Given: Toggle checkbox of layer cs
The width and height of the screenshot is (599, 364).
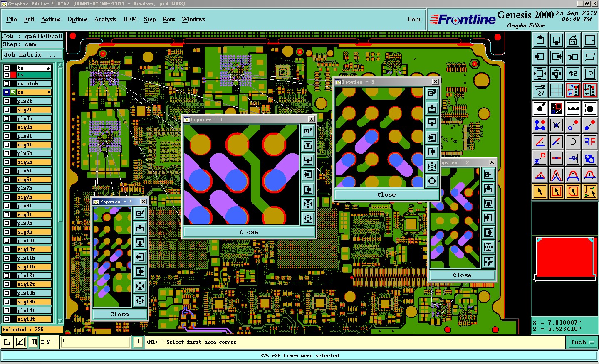Looking at the screenshot, I should 7,92.
